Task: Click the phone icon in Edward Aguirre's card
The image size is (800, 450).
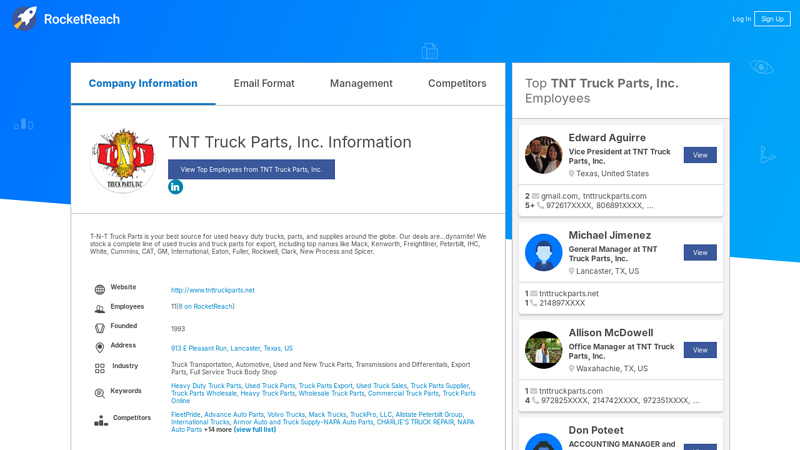Action: click(x=540, y=206)
